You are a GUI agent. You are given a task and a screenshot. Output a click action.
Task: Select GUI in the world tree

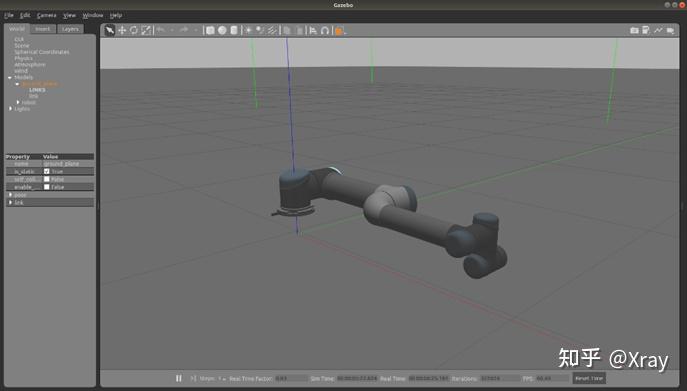19,39
